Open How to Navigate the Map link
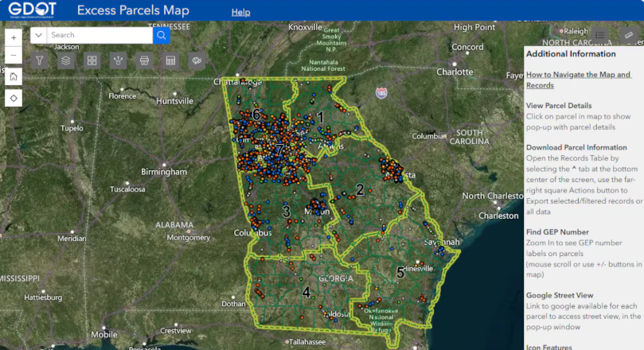Image resolution: width=644 pixels, height=350 pixels. pos(579,80)
